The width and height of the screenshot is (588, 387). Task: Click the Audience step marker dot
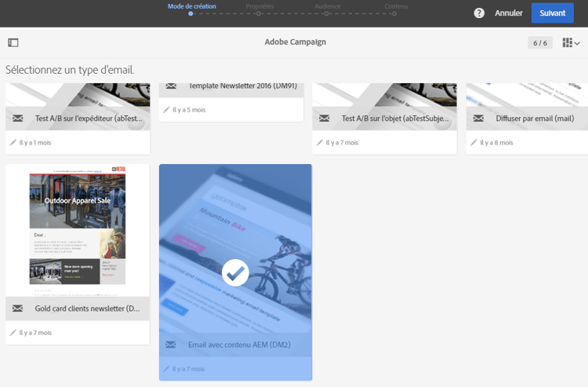click(326, 14)
